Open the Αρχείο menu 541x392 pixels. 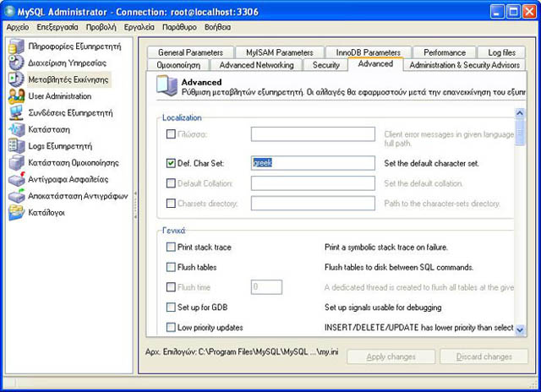18,27
